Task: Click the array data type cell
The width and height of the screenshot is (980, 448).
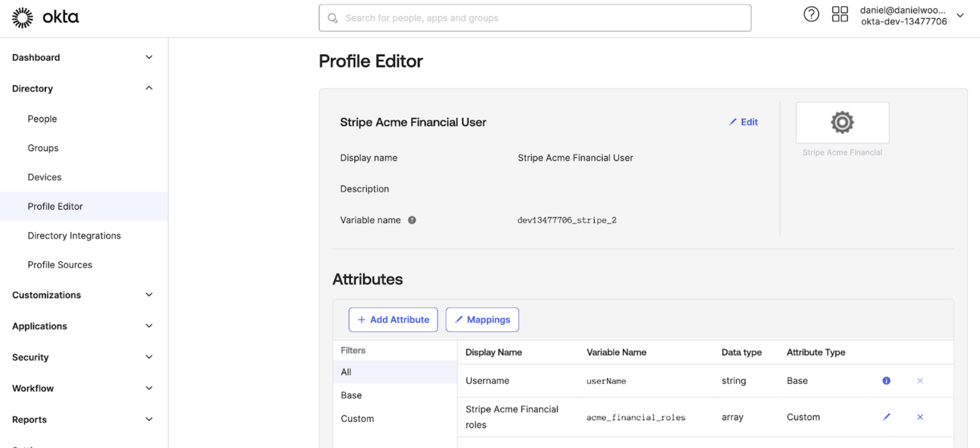Action: [x=732, y=417]
